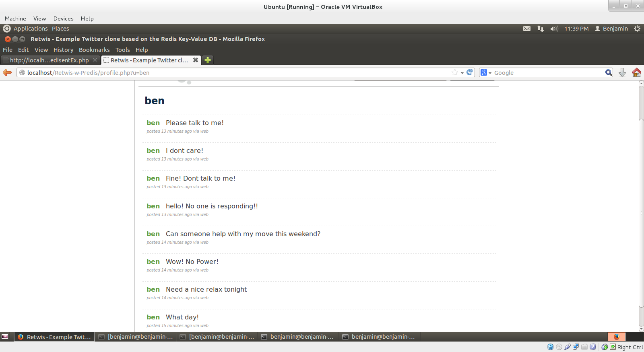Click ben link on 'Need a nice relax' post
The width and height of the screenshot is (644, 352).
tap(153, 289)
